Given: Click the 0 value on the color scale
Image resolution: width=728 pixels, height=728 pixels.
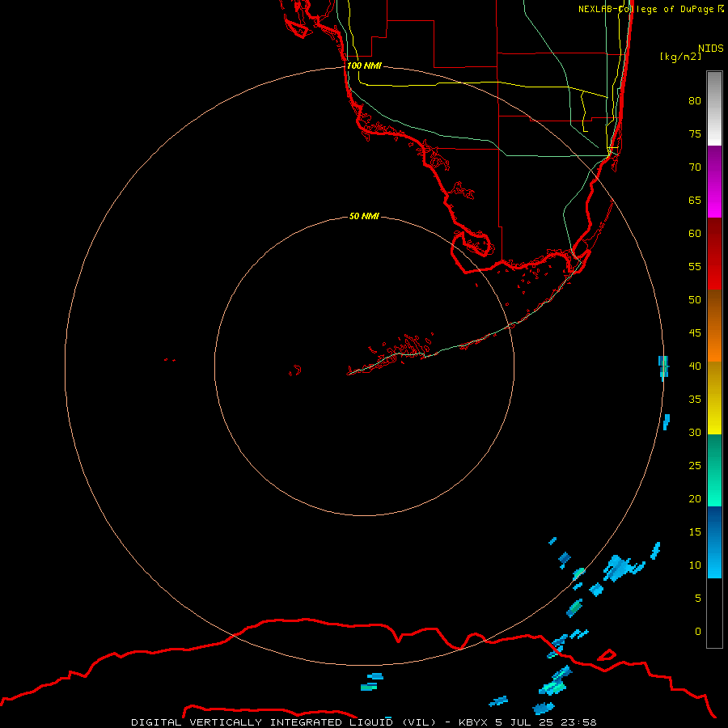Looking at the screenshot, I should (x=698, y=632).
